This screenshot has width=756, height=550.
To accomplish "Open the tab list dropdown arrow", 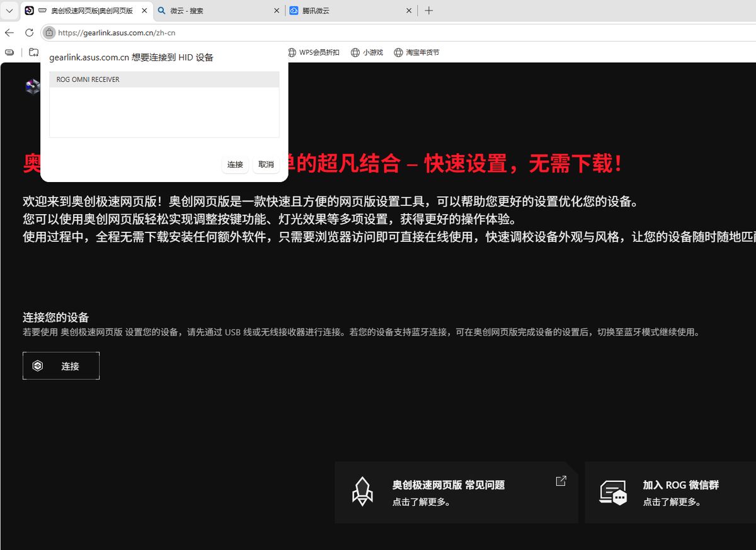I will point(9,11).
